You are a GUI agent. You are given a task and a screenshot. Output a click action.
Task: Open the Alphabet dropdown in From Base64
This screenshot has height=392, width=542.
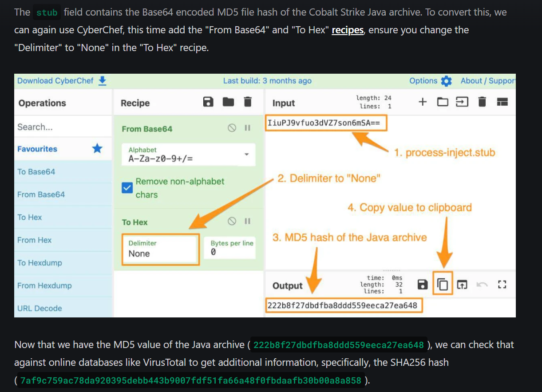(189, 154)
